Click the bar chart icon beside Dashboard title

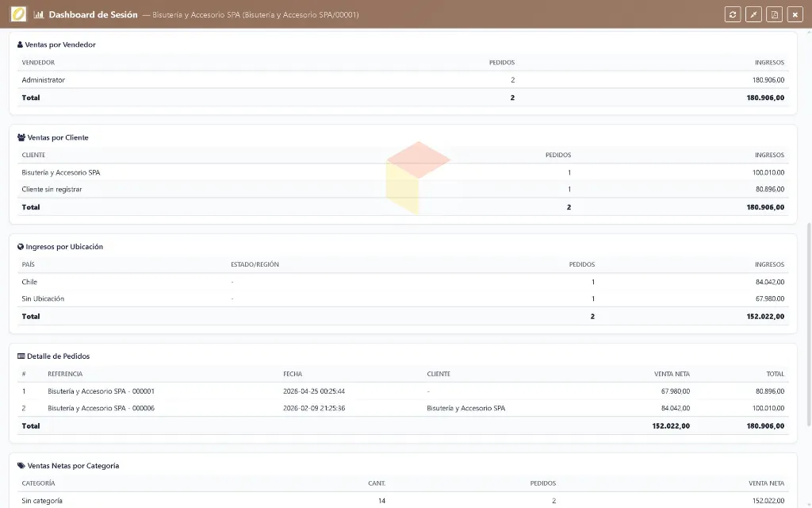38,14
